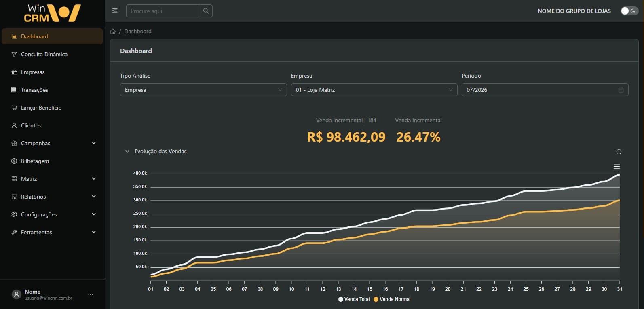Click the Período date field 07/2026
The height and width of the screenshot is (309, 644).
pos(545,90)
